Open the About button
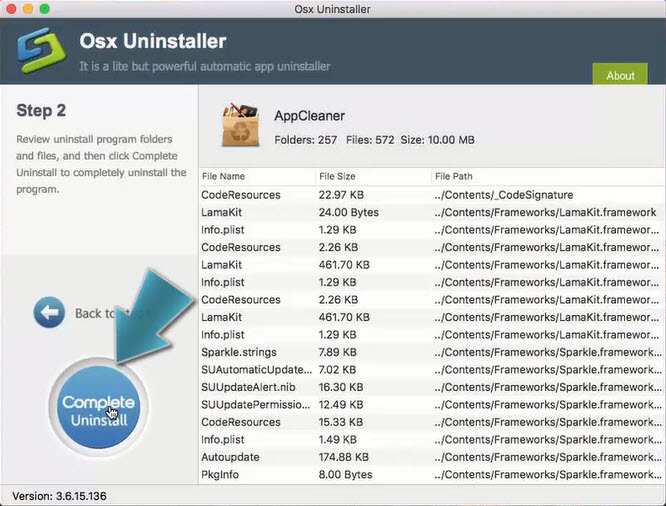This screenshot has width=666, height=506. (620, 75)
